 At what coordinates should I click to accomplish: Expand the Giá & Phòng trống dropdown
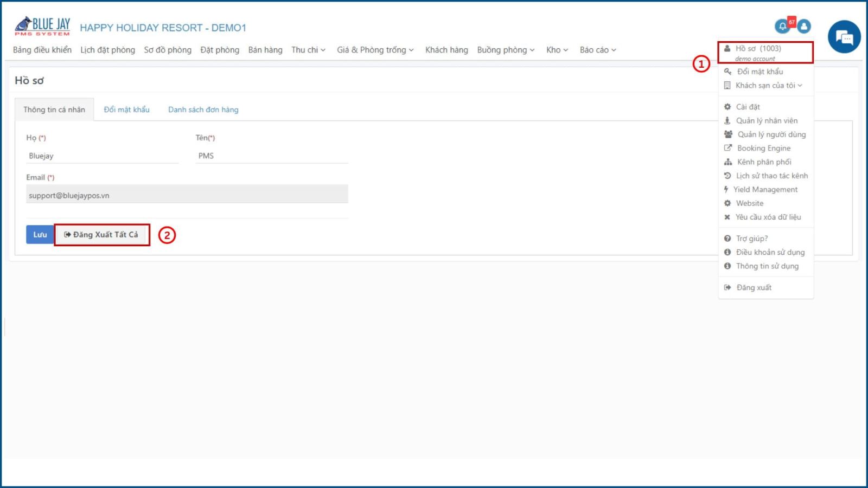click(375, 50)
